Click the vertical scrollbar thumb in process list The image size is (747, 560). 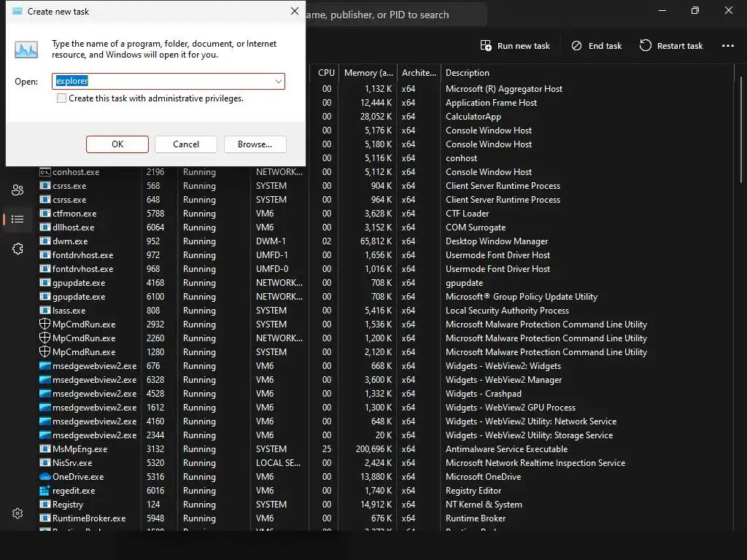(741, 128)
